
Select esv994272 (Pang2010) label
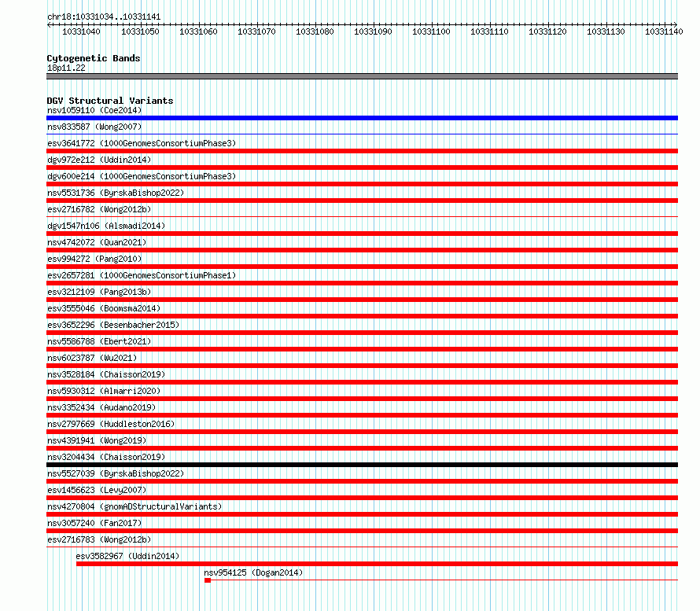point(94,259)
